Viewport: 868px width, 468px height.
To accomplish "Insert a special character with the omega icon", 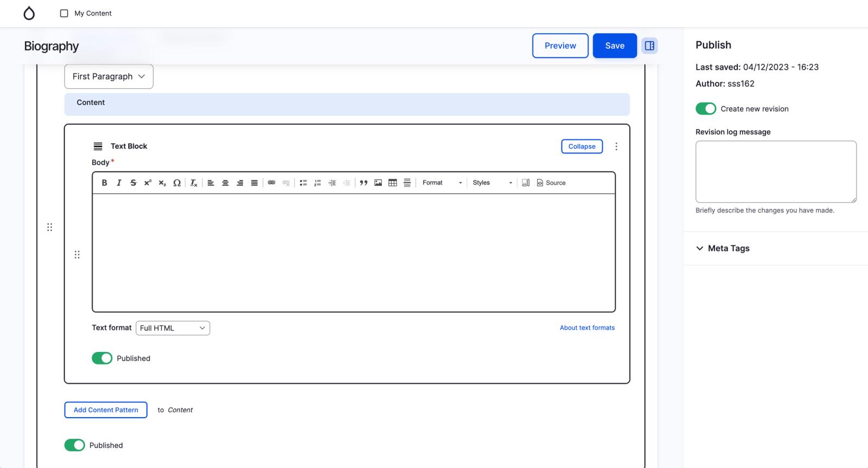I will point(177,183).
